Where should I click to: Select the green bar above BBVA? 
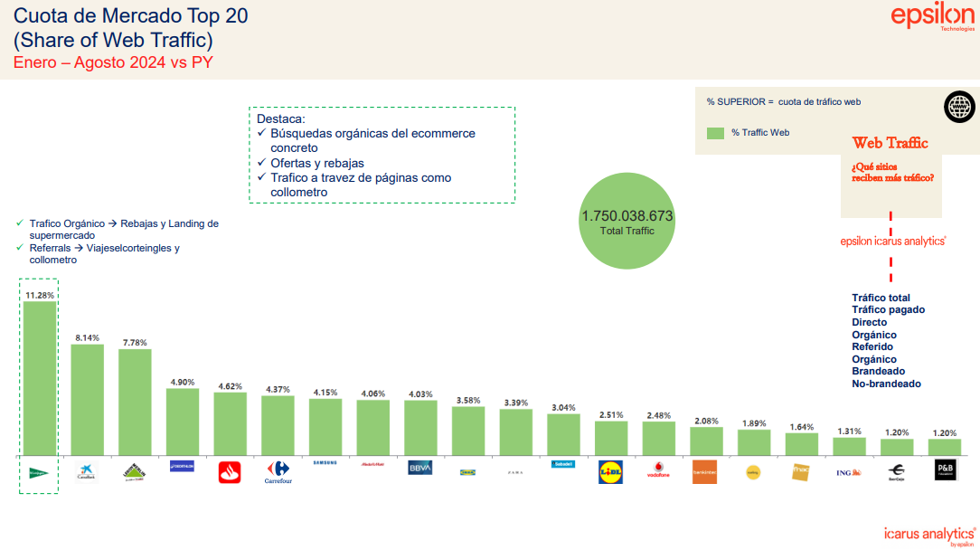(x=420, y=428)
